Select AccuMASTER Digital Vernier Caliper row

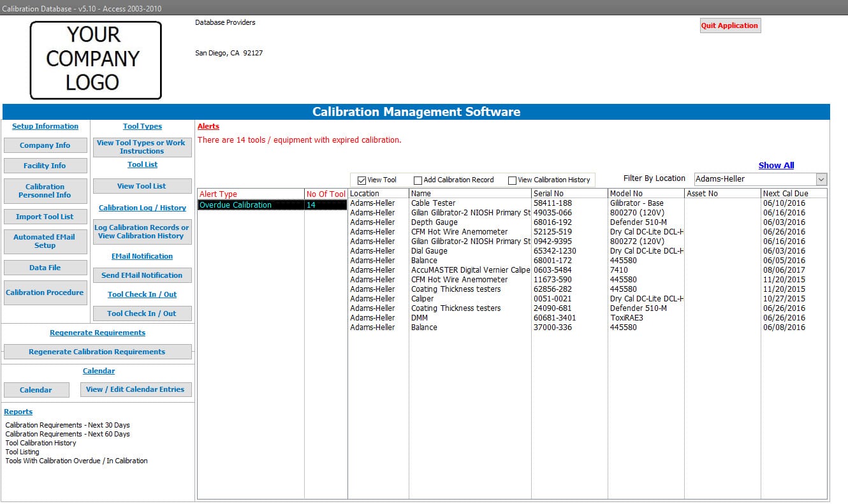coord(587,270)
